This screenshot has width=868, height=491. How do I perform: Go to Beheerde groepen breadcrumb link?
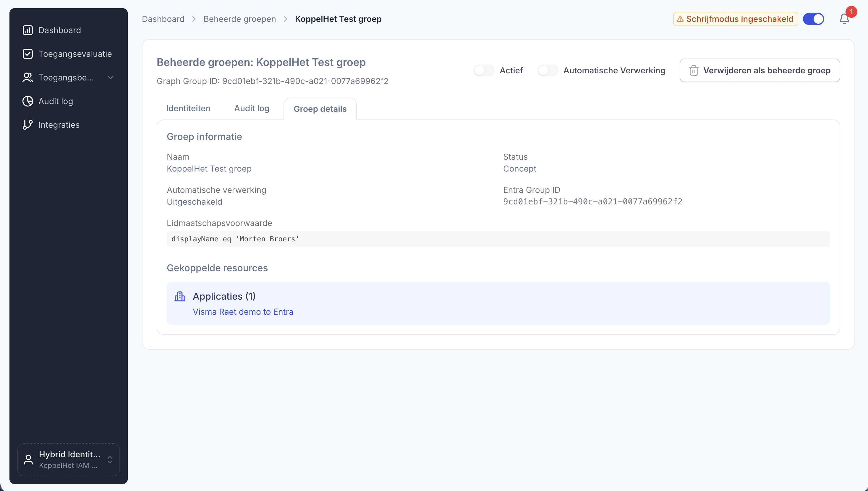point(239,19)
